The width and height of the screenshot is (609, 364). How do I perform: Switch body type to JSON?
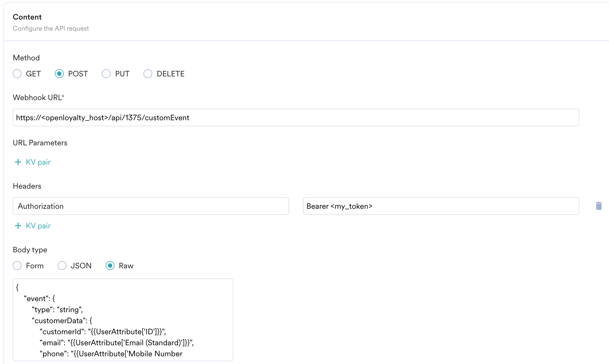tap(62, 266)
